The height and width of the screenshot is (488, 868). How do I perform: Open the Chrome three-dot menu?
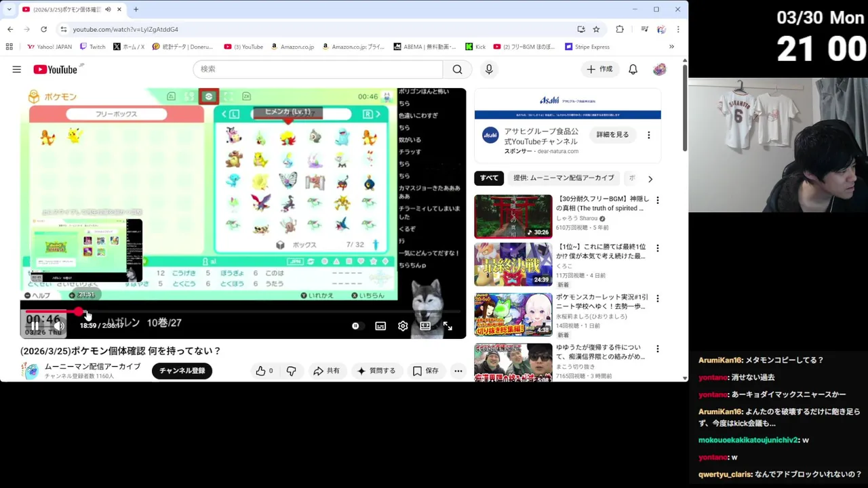point(677,29)
